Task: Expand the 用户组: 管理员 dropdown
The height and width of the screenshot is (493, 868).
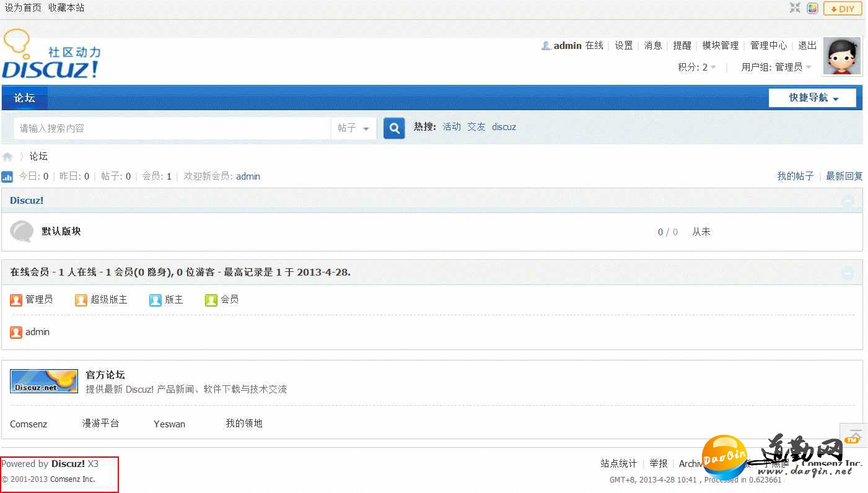Action: (776, 67)
